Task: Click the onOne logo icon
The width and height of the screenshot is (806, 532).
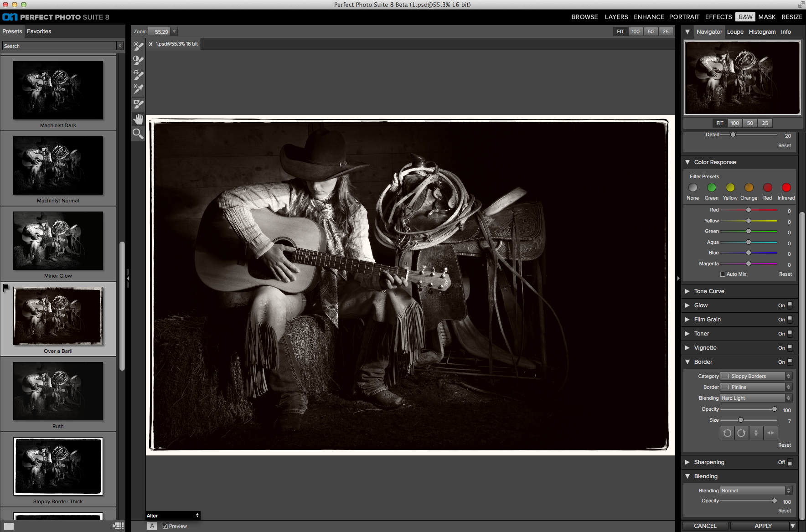Action: click(x=10, y=17)
